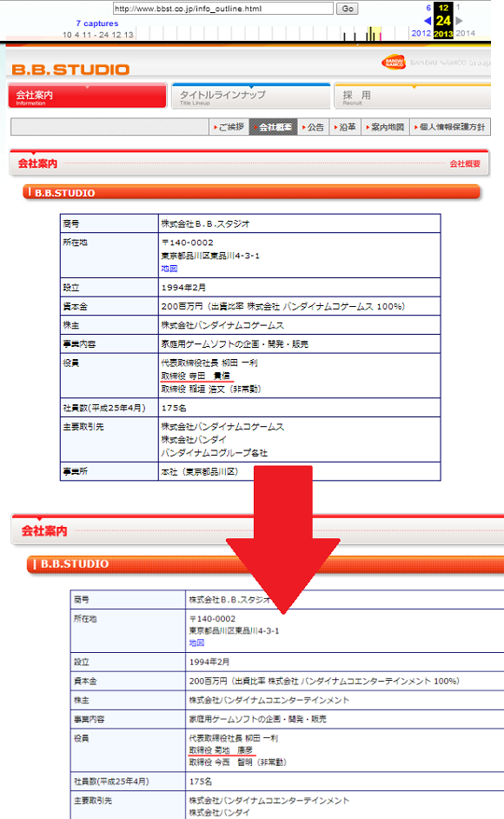
Task: Click the 地図 link in upper table
Action: click(x=169, y=269)
